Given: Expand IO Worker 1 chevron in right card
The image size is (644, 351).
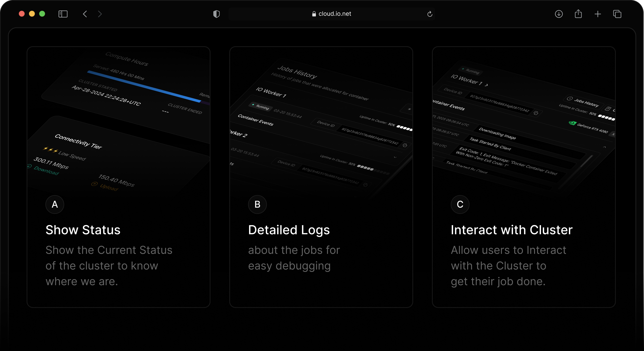Looking at the screenshot, I should [x=486, y=85].
